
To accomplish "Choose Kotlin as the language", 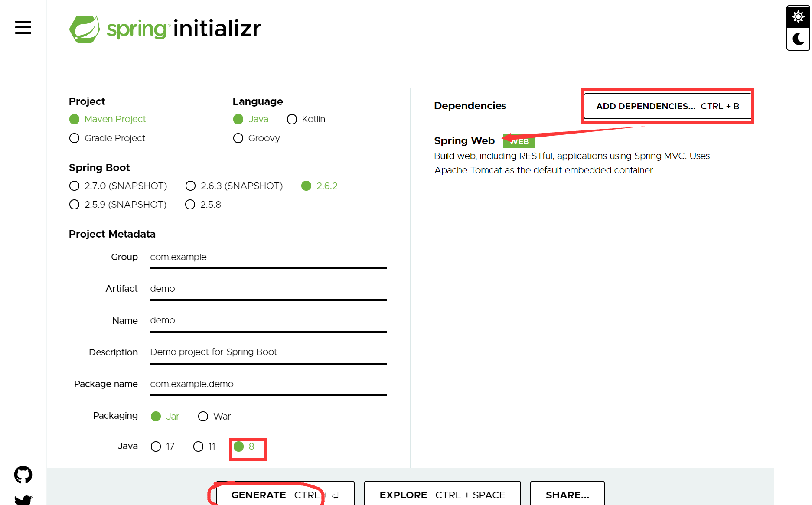I will [306, 119].
